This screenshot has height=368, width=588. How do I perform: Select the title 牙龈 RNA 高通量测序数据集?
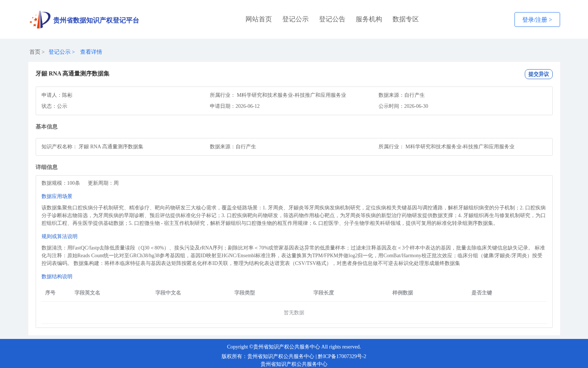(72, 74)
